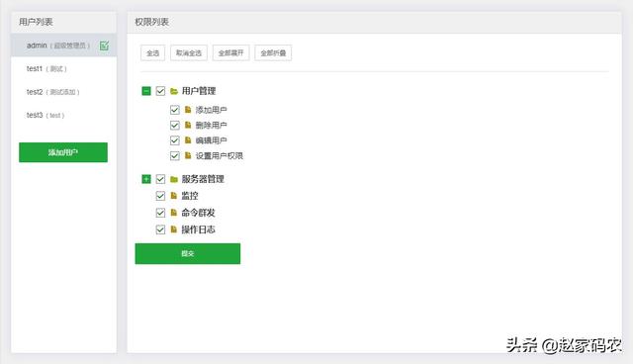Select user test2 in the user list

coord(63,92)
